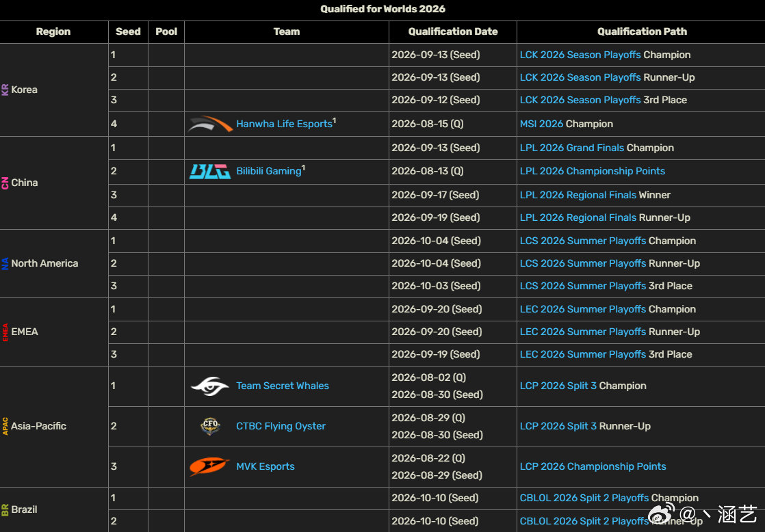The image size is (765, 532).
Task: Click the MVK Esports orange logo
Action: [x=209, y=466]
